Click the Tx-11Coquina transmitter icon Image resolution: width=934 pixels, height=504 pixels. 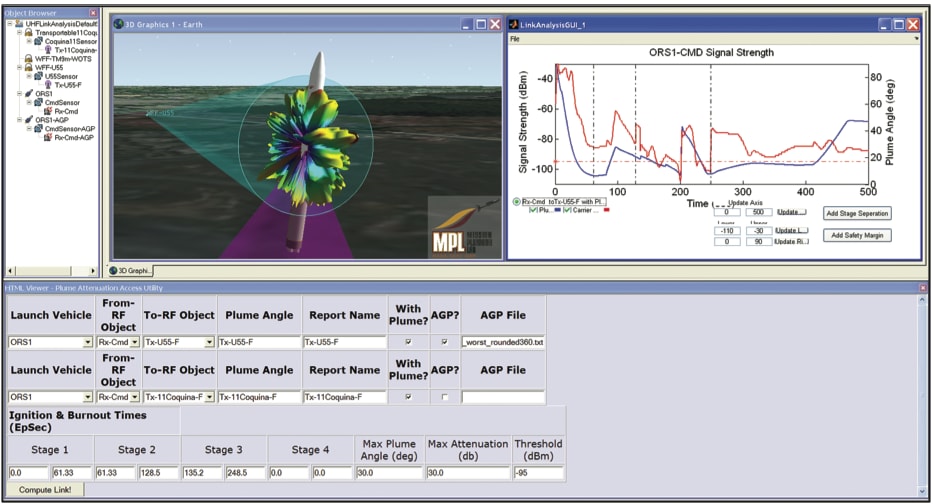tap(49, 50)
